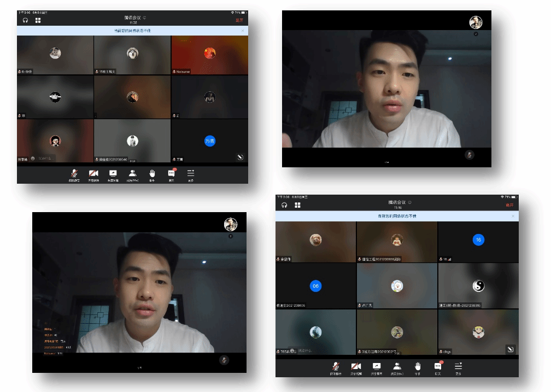Image resolution: width=551 pixels, height=392 pixels.
Task: Click the round avatar on the lower speaker video
Action: pos(231,224)
